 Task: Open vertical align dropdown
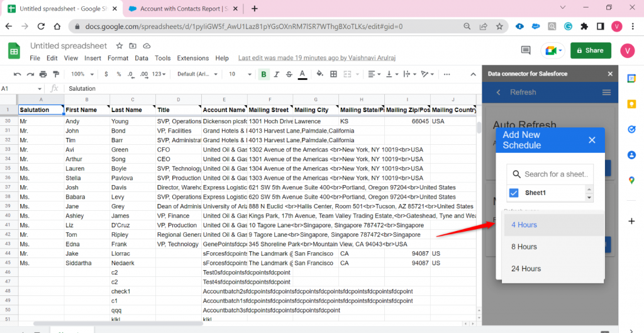pyautogui.click(x=392, y=74)
